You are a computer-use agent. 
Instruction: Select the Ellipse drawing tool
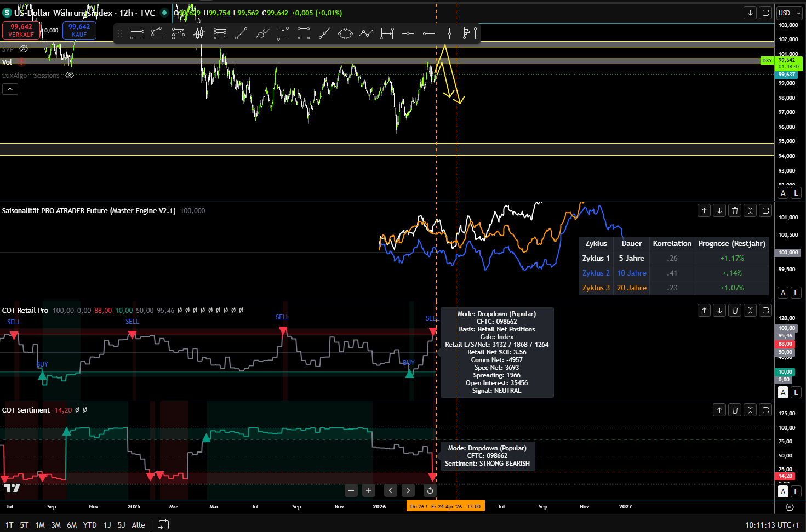345,33
